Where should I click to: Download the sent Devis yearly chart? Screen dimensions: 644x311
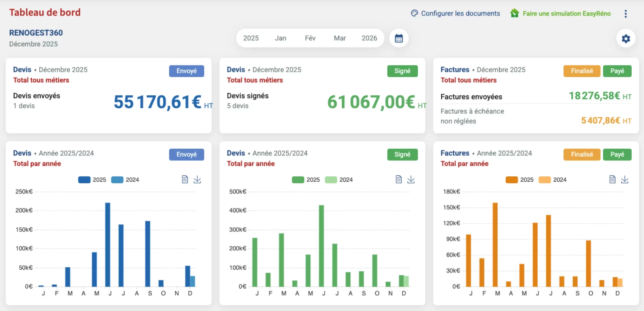coord(197,179)
